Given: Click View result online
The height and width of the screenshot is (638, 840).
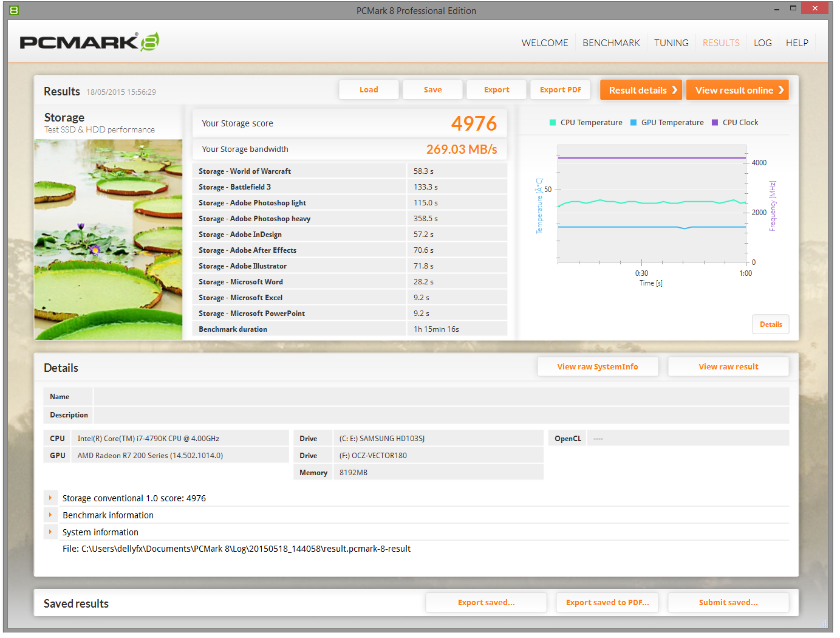Looking at the screenshot, I should point(737,90).
